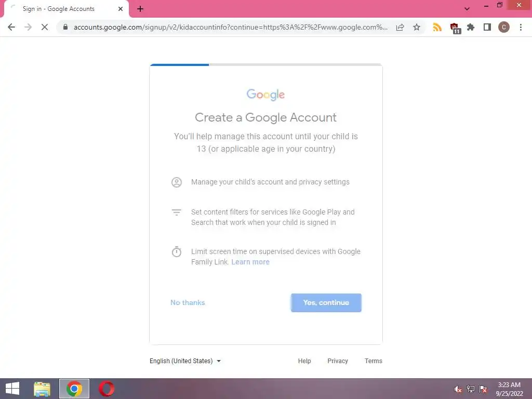The image size is (532, 399).
Task: Open the RSS feed extension icon
Action: tap(437, 27)
